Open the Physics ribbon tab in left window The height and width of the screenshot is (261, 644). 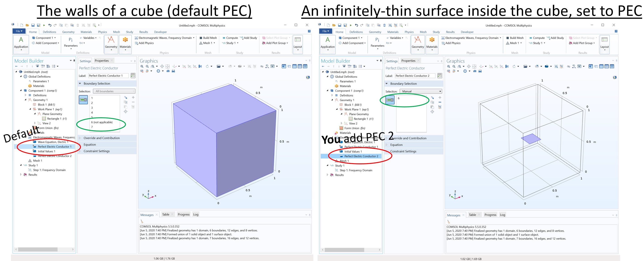(x=102, y=32)
